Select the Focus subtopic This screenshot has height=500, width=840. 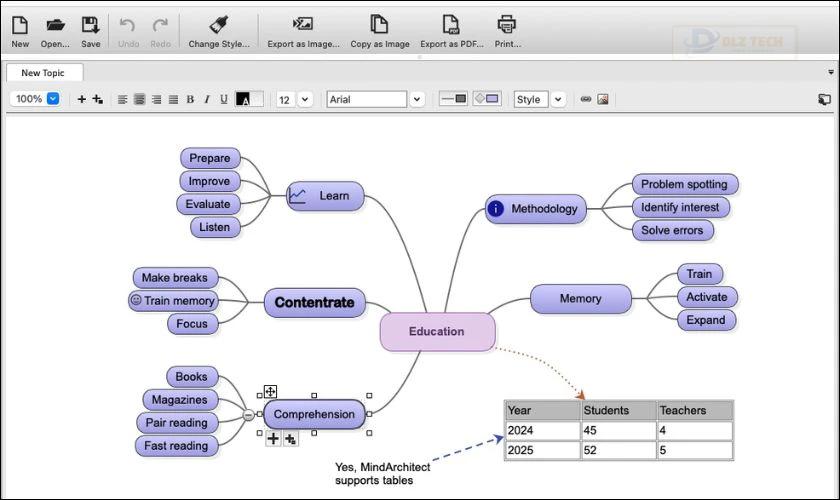click(192, 324)
